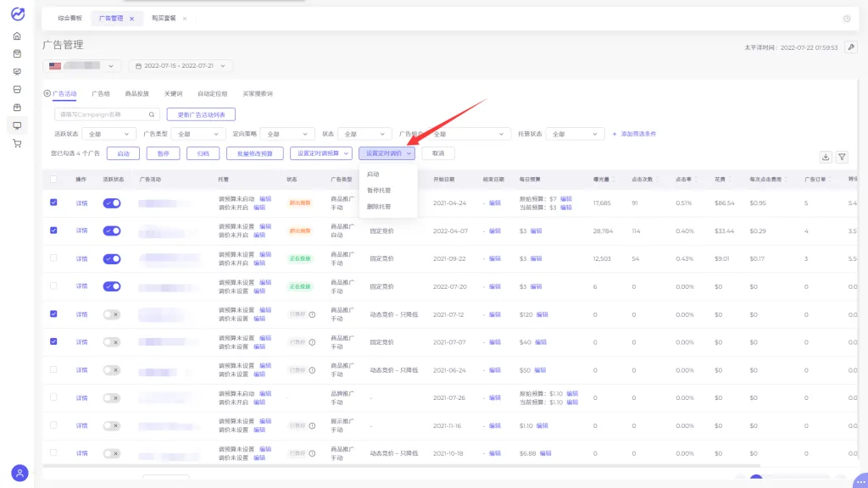Click info icon on 2021-07-07 row status
The height and width of the screenshot is (488, 868).
click(312, 342)
